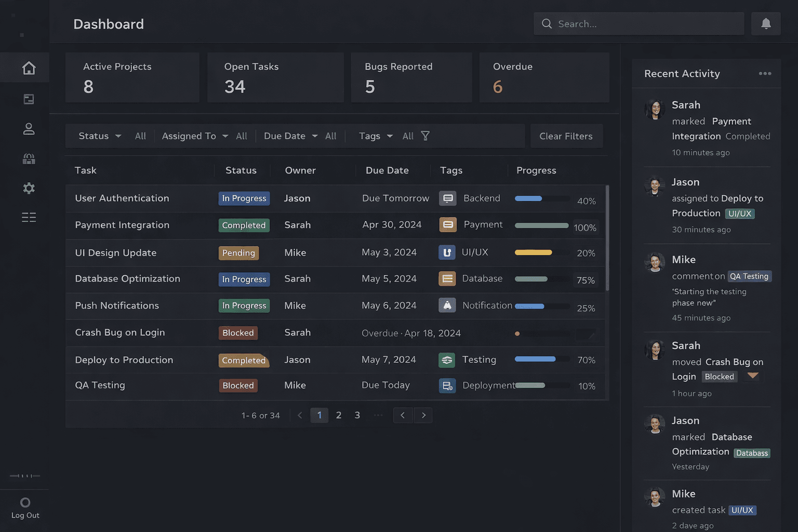Viewport: 798px width, 532px height.
Task: Click the Notification bell tag on Push Notifications
Action: point(447,305)
